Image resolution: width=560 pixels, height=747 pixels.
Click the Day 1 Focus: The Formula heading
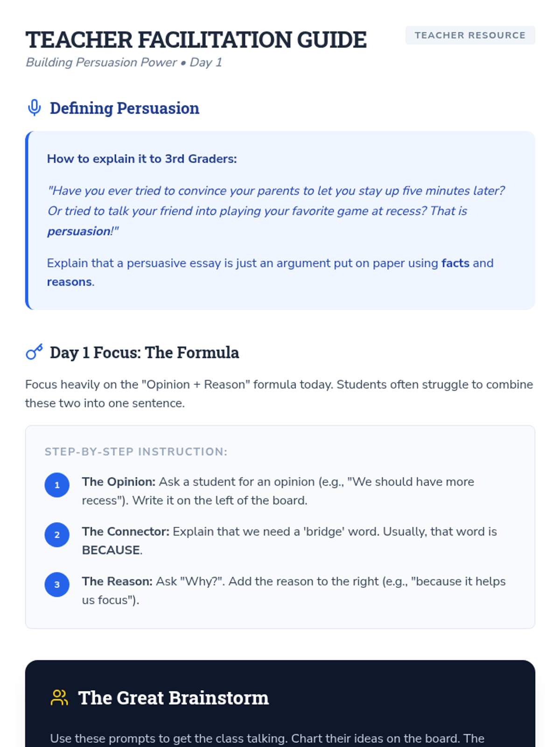coord(144,352)
